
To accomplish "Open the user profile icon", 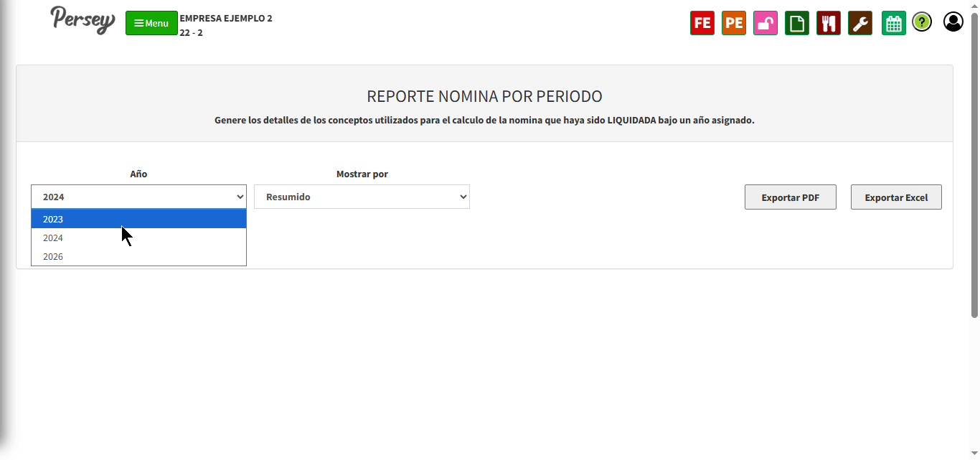I will tap(953, 22).
